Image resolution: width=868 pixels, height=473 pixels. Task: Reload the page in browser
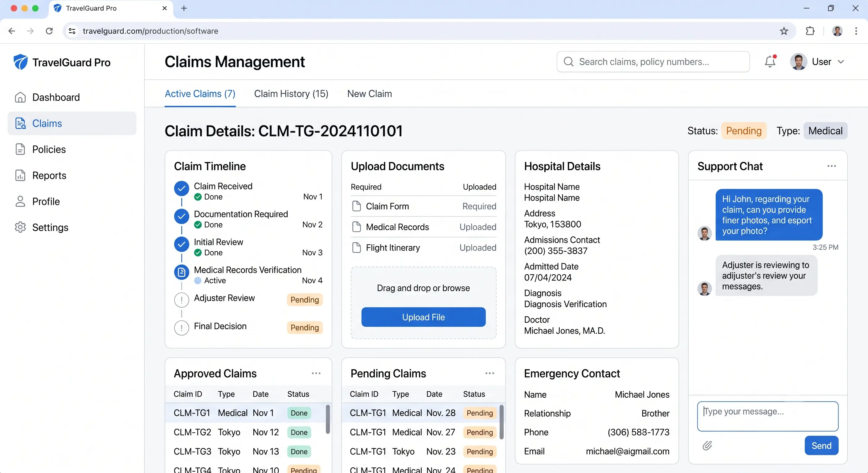(49, 31)
